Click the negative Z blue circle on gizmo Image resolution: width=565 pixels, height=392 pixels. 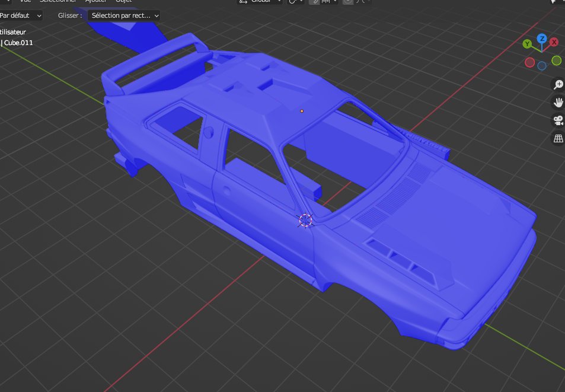click(542, 65)
